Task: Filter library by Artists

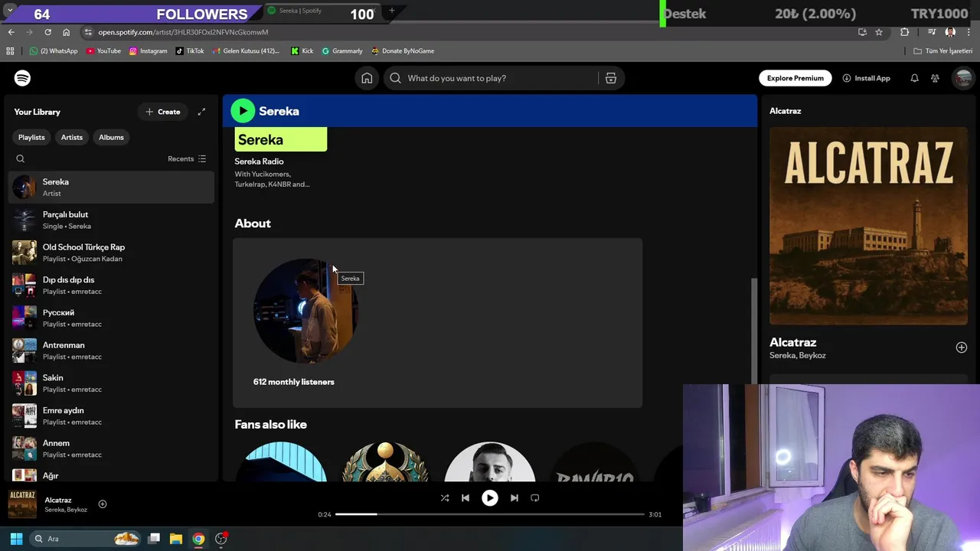Action: pyautogui.click(x=72, y=137)
